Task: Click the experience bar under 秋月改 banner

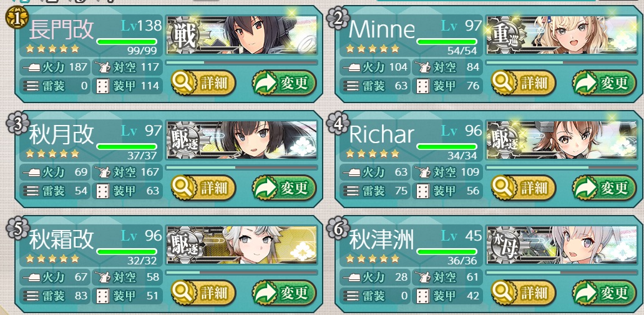Action: tap(241, 167)
